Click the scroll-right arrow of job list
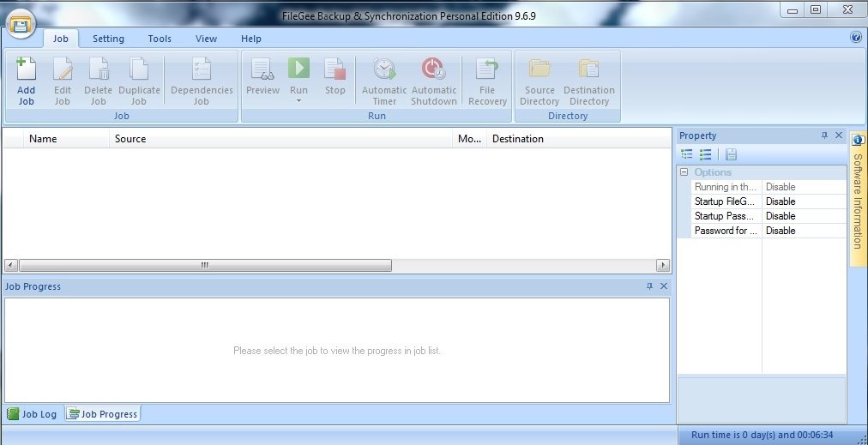 663,266
